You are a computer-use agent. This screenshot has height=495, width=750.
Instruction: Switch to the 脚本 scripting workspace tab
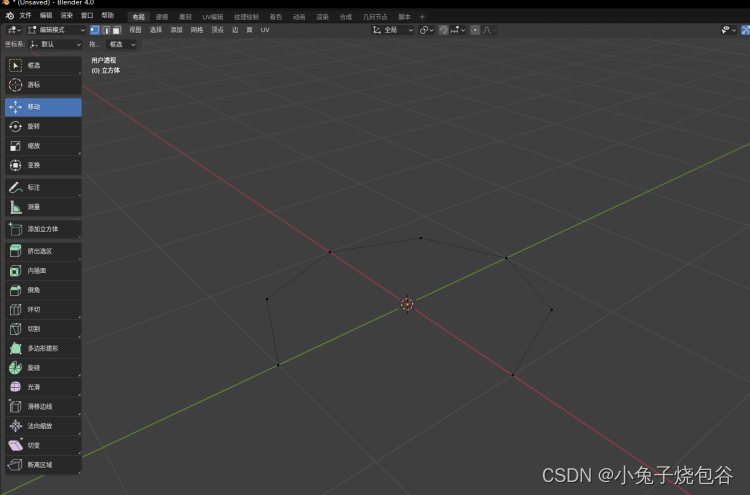[405, 17]
